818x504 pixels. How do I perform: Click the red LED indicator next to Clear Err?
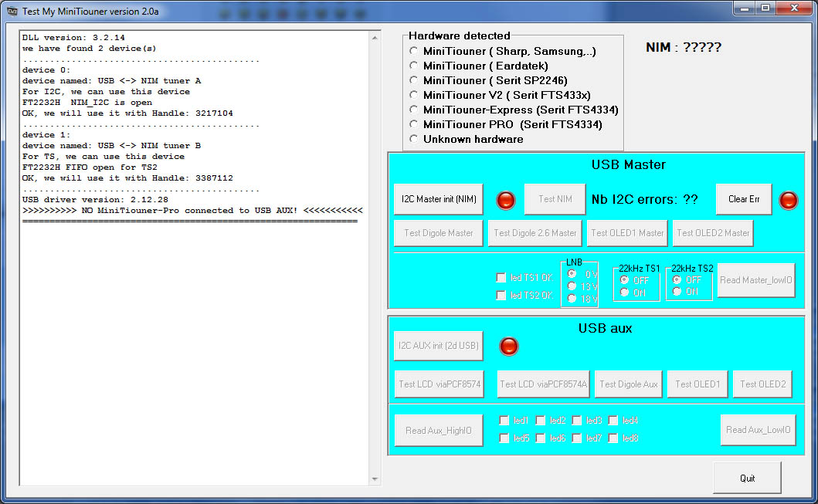pos(789,199)
